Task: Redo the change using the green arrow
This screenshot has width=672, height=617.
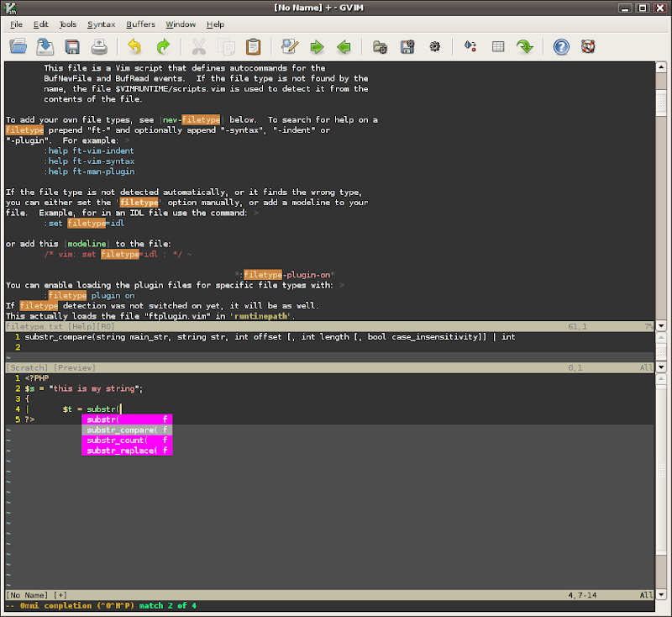Action: (163, 46)
